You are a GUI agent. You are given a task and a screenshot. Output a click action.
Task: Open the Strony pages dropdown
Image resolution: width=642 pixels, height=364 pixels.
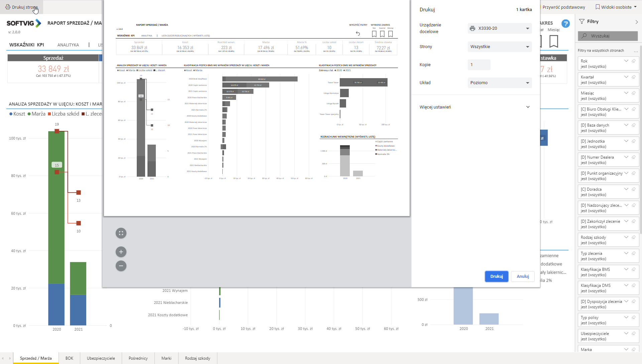point(500,47)
